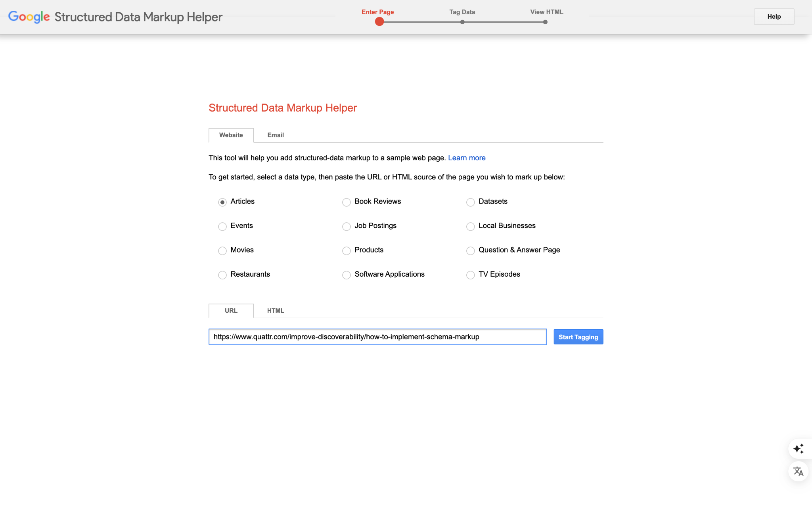
Task: Pick the TV Episodes data type
Action: (471, 275)
